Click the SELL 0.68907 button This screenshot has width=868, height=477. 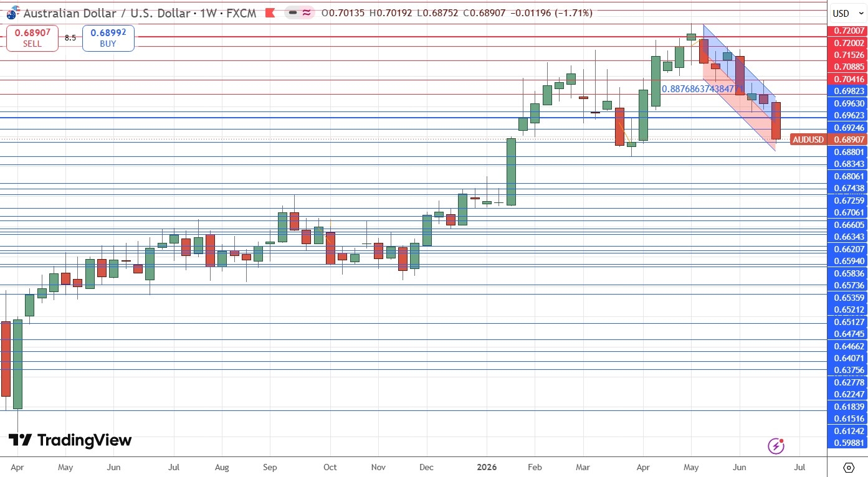32,38
